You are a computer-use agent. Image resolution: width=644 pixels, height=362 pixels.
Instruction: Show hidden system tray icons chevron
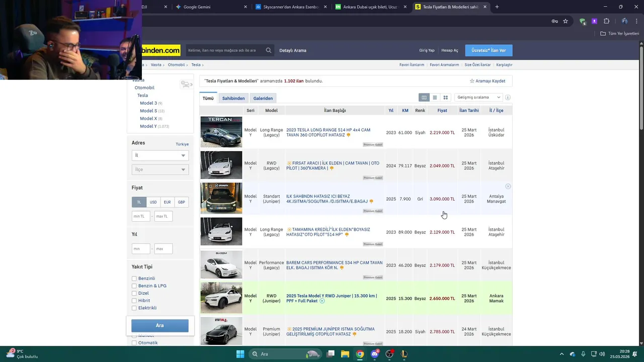point(562,354)
